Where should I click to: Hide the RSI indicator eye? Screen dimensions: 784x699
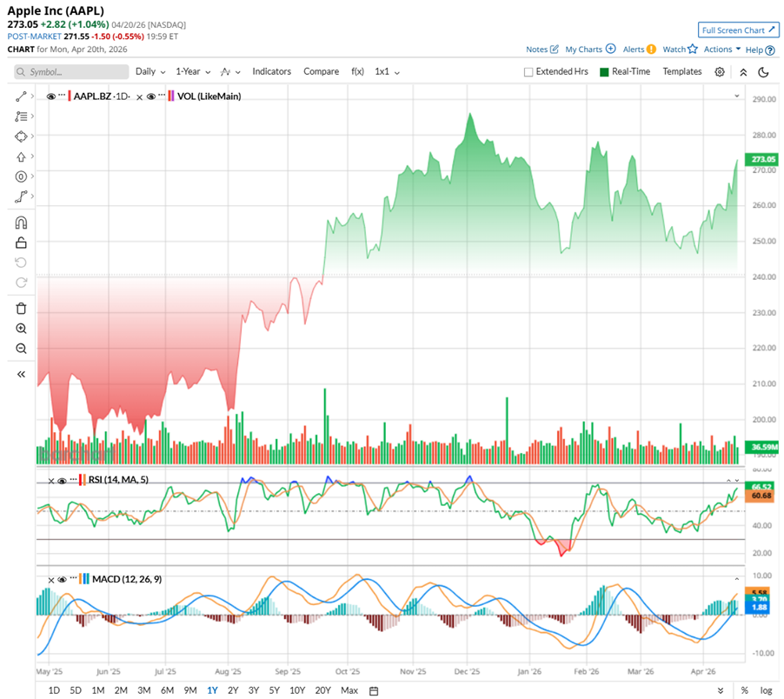coord(62,481)
